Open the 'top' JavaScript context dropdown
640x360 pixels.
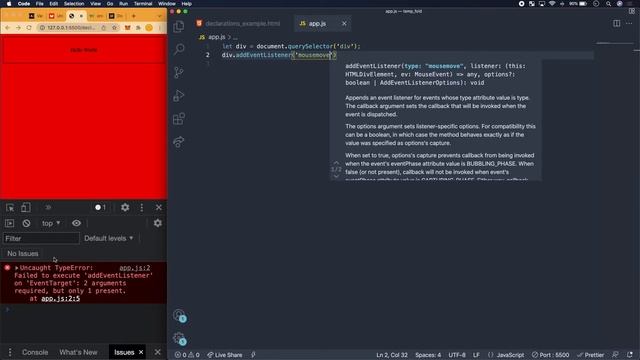(51, 223)
